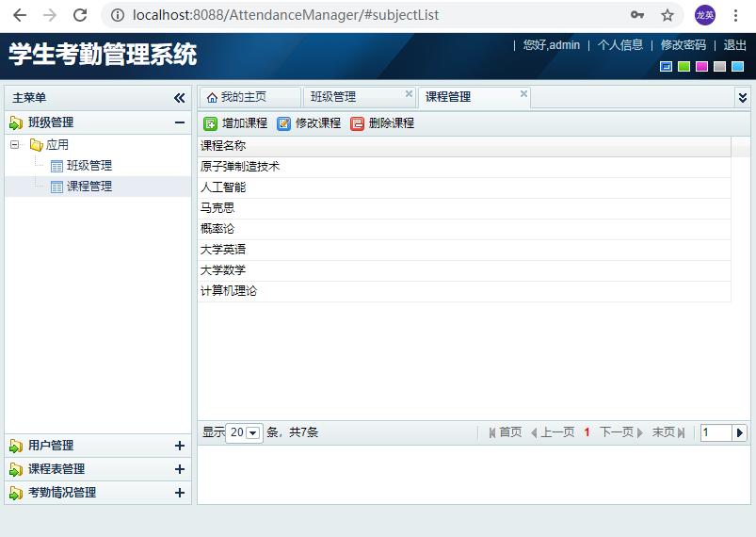Go to 下一页 next page
The image size is (756, 537).
click(x=621, y=432)
